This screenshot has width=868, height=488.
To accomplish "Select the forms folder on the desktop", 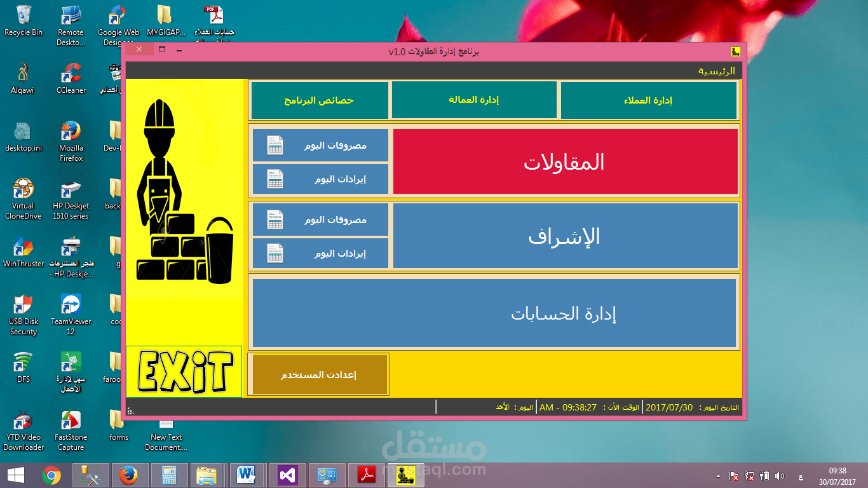I will pyautogui.click(x=118, y=426).
